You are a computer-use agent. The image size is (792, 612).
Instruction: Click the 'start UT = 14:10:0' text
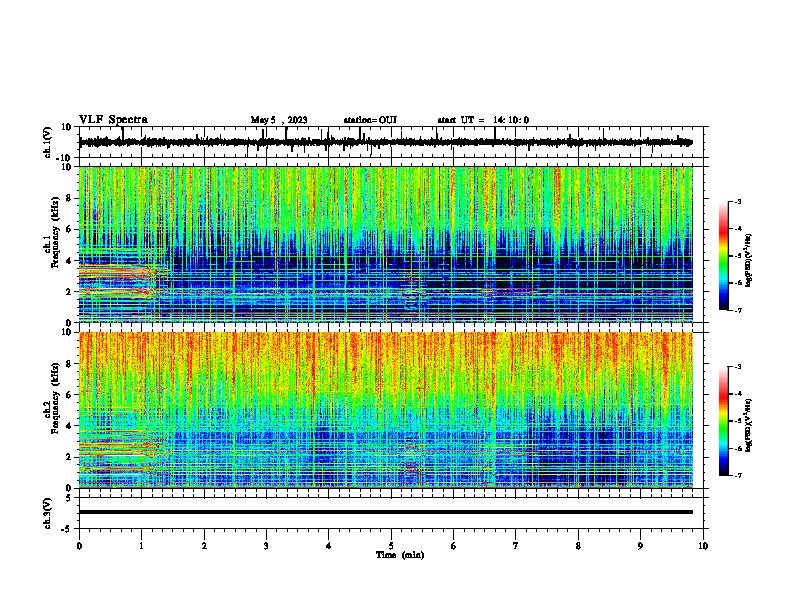tap(483, 120)
